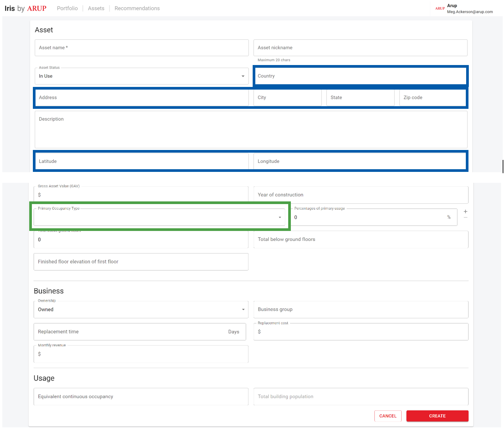Screen dimensions: 504x432
Task: Click inside the Description text area
Action: pyautogui.click(x=251, y=129)
